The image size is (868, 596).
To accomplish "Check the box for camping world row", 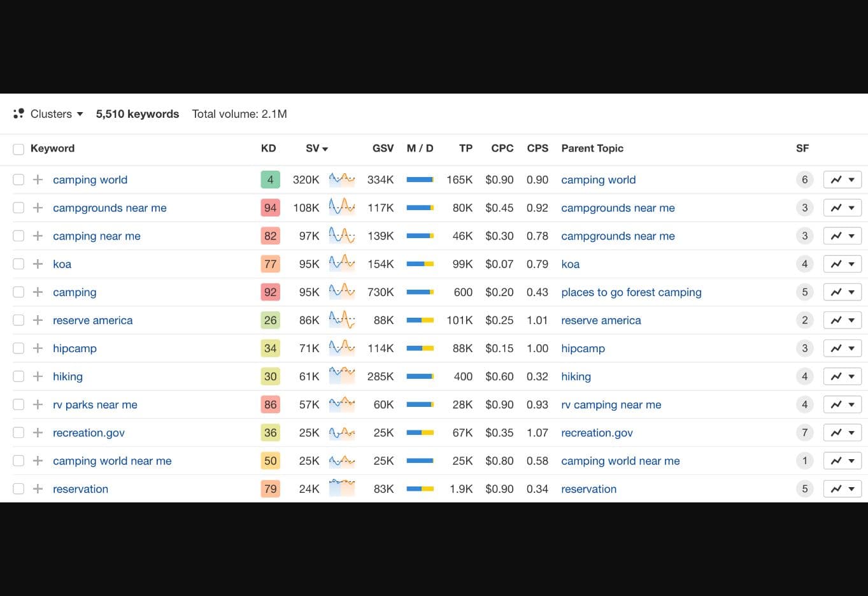I will pos(18,180).
